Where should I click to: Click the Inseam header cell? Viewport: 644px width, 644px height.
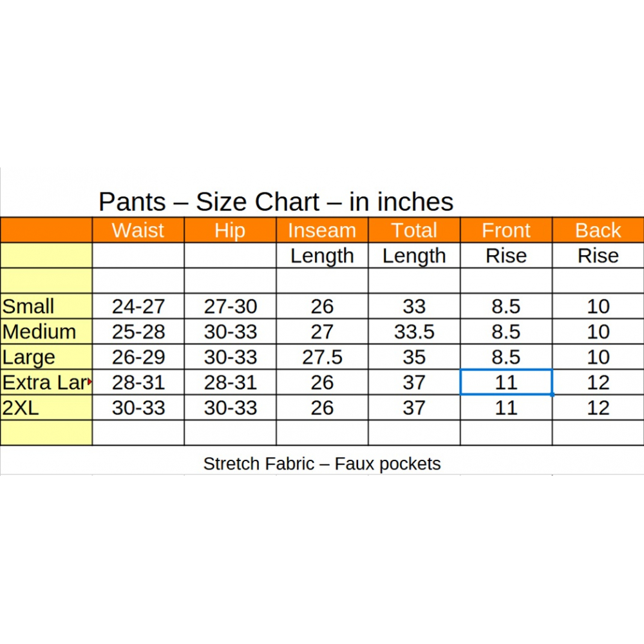pos(322,231)
